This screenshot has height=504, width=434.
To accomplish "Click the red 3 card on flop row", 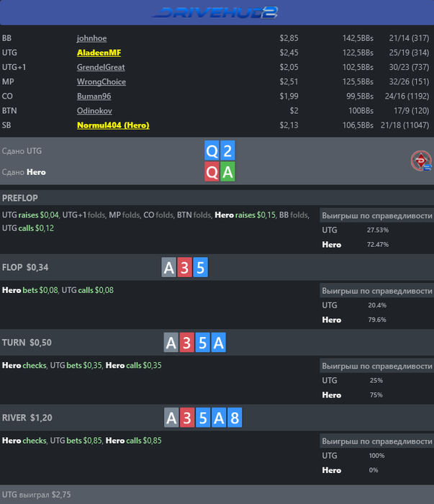I will (184, 267).
